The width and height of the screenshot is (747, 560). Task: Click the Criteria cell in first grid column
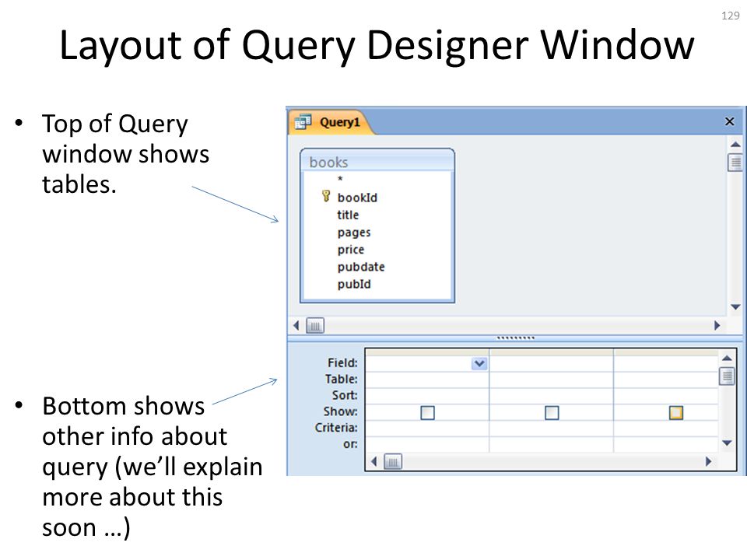click(x=427, y=429)
